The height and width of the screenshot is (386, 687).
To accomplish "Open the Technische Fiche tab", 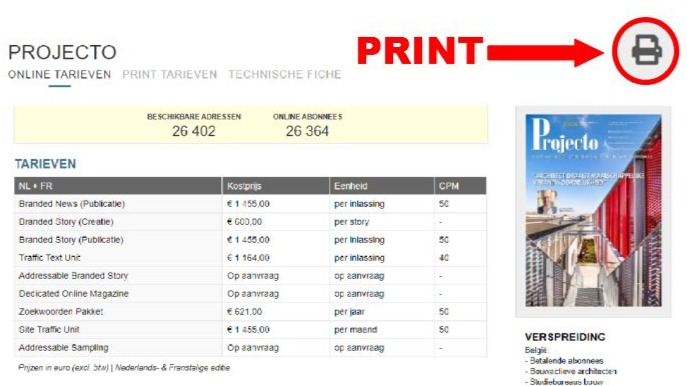I will pyautogui.click(x=285, y=74).
